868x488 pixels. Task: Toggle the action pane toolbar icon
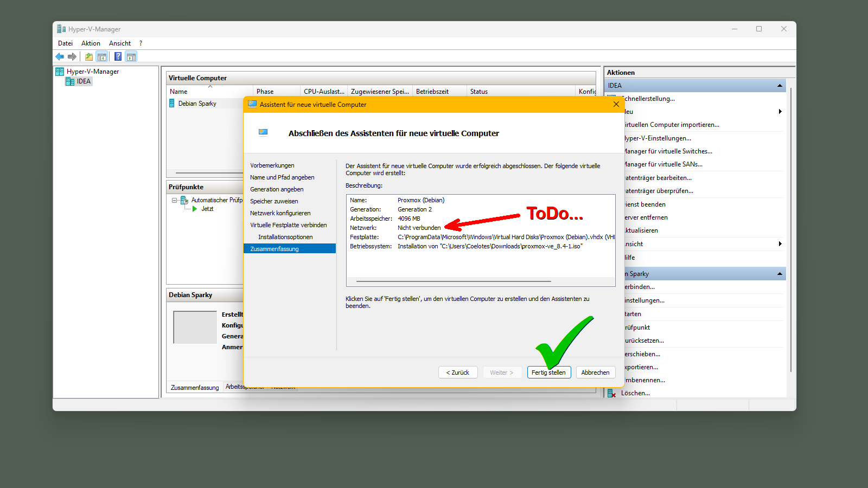pos(131,56)
